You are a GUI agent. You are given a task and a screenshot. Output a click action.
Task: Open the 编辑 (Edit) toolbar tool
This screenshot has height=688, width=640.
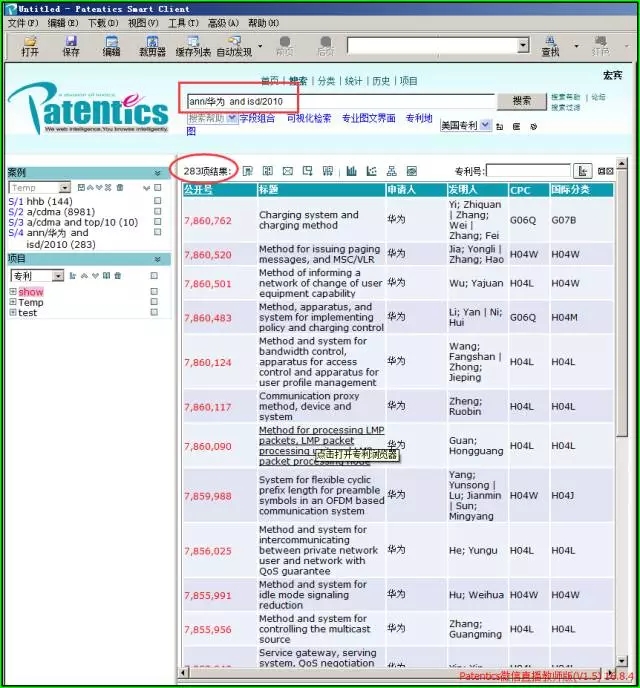pyautogui.click(x=111, y=46)
